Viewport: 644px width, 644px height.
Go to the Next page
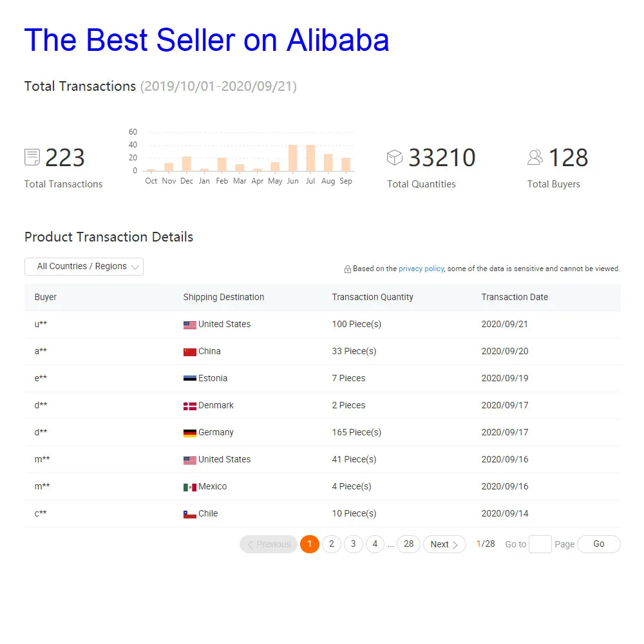click(444, 544)
